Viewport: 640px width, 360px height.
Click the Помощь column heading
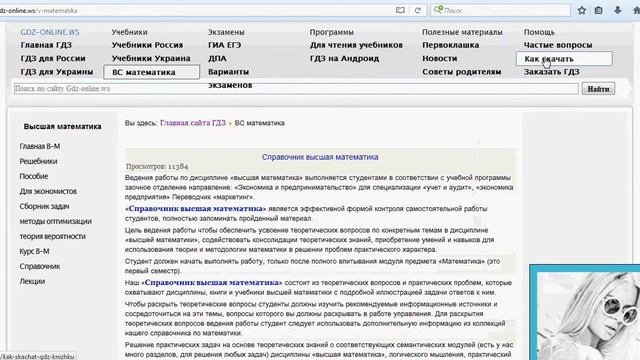click(539, 32)
